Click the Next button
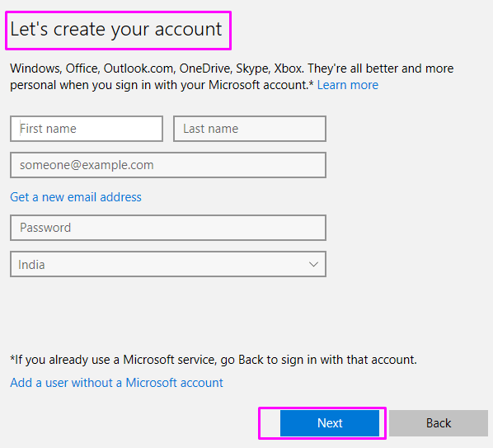 point(330,423)
